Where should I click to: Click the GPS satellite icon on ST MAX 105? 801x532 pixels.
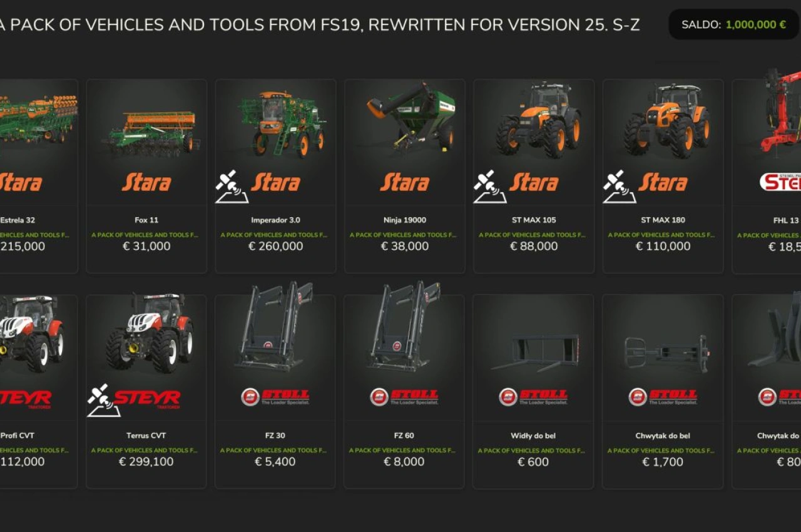(490, 187)
